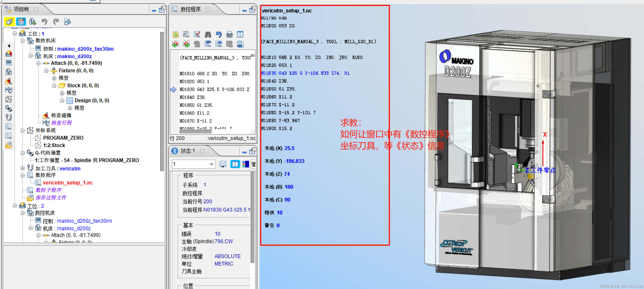Detach the 项目树 panel with the float icon
Image resolution: width=644 pixels, height=289 pixels.
point(162,10)
